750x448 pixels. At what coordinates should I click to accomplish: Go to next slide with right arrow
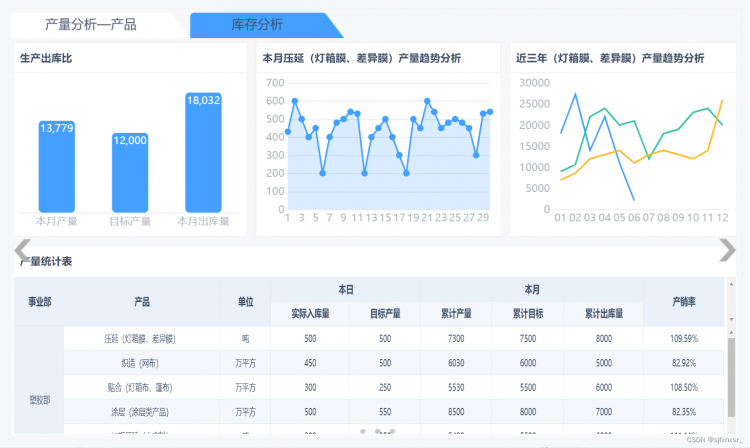coord(727,250)
